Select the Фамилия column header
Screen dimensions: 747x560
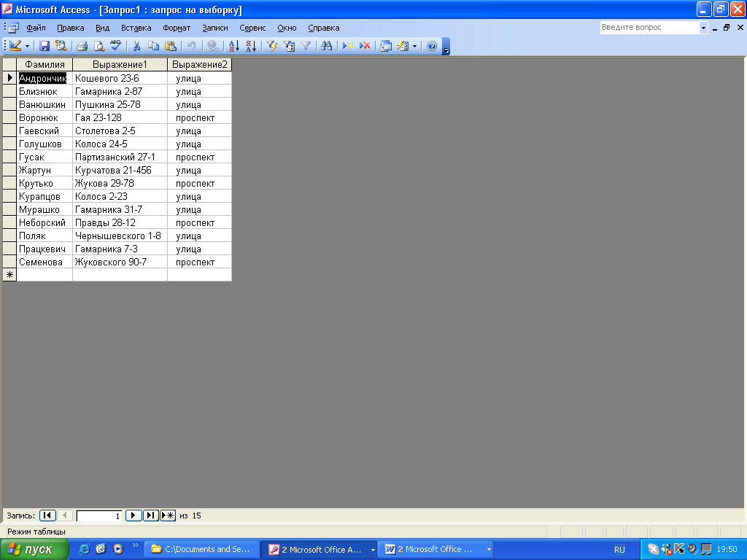pyautogui.click(x=44, y=64)
